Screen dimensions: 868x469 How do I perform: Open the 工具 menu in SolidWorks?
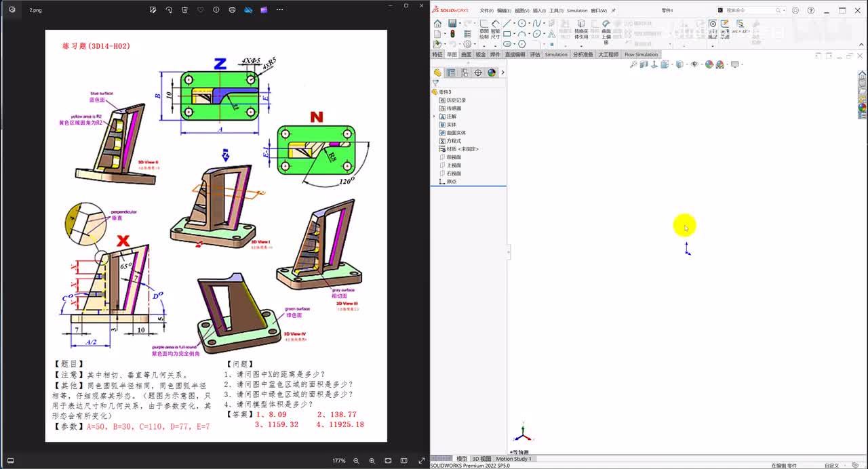pos(557,11)
